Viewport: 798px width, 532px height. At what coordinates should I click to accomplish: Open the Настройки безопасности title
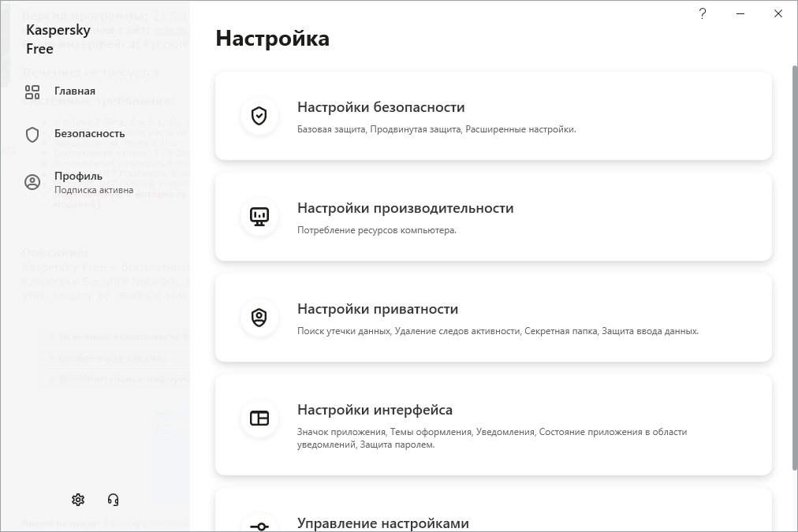pyautogui.click(x=381, y=107)
